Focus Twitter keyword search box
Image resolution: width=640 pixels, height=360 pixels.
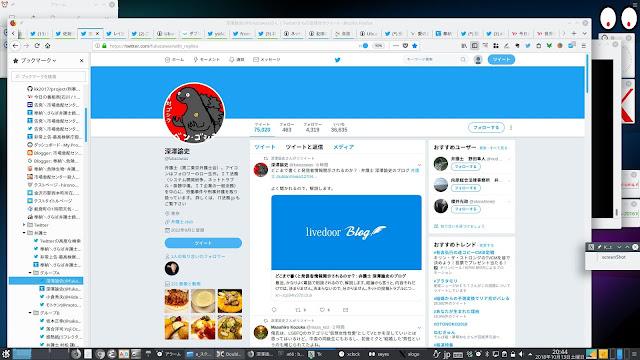(x=435, y=60)
